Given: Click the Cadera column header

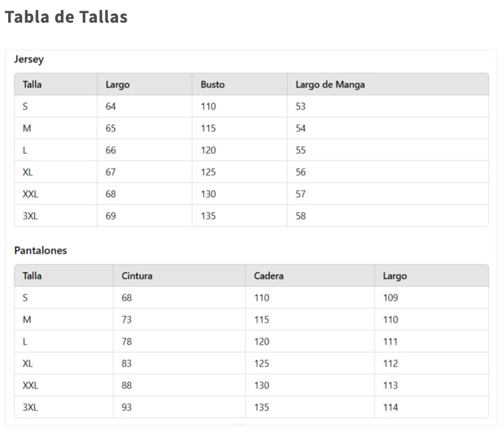Looking at the screenshot, I should point(268,276).
